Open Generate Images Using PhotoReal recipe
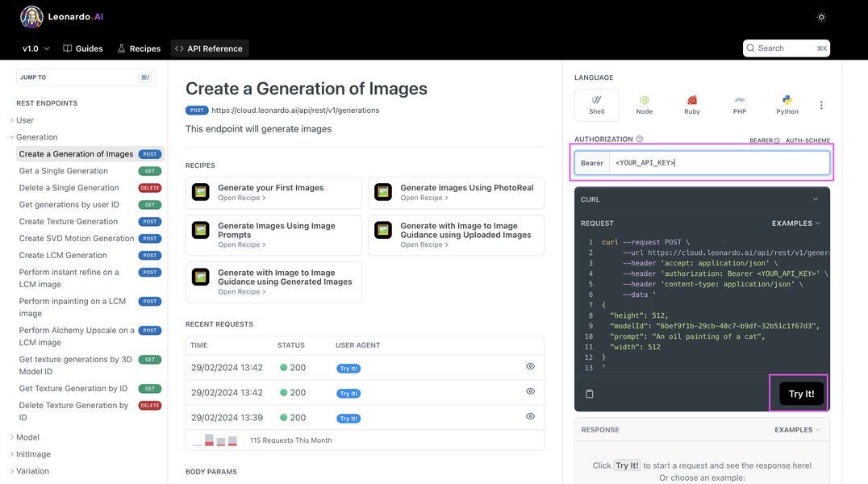Screen dimensions: 868x484 pyautogui.click(x=456, y=193)
